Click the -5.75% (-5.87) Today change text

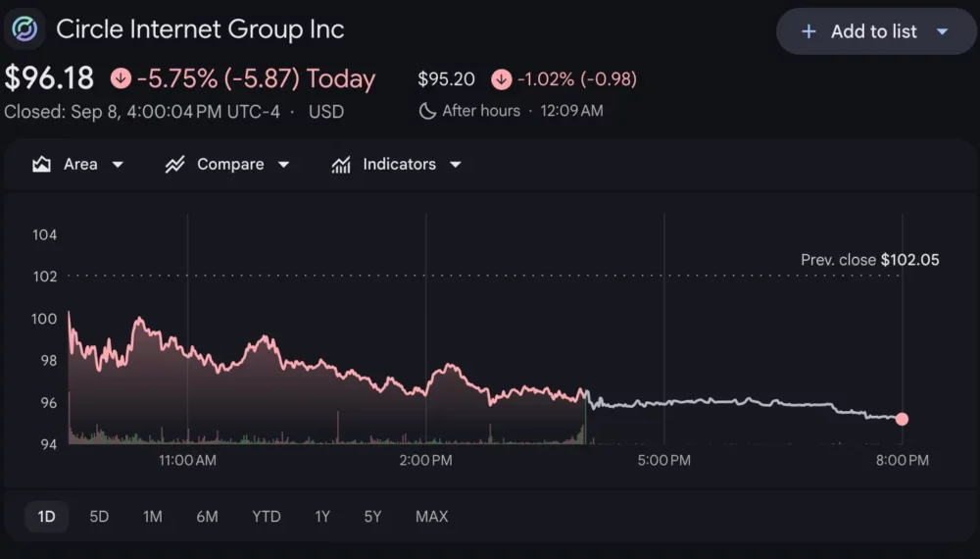pos(256,78)
